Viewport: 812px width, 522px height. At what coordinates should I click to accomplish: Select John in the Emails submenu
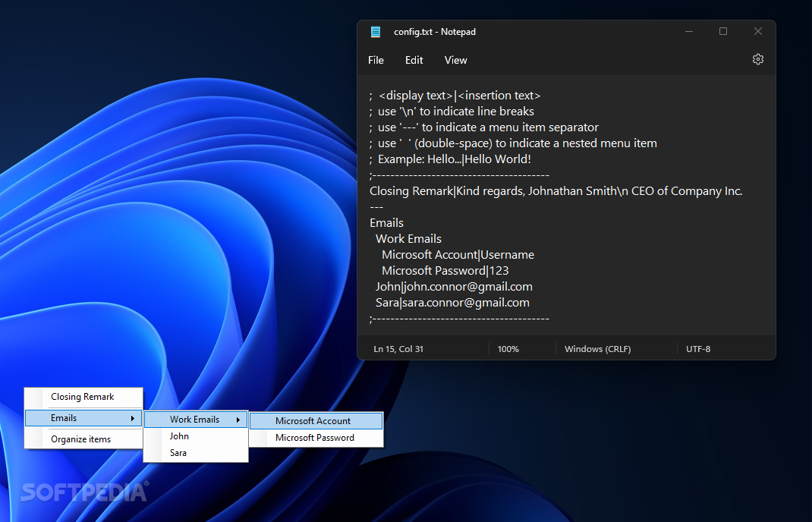(196, 436)
